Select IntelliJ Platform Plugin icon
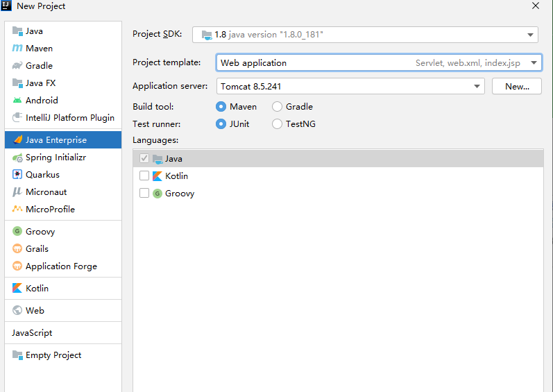The width and height of the screenshot is (553, 392). [17, 117]
